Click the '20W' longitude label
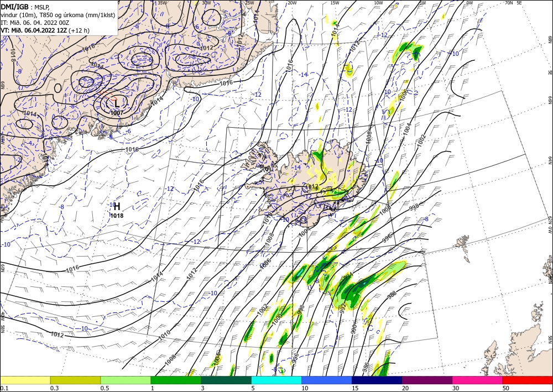553x392 pixels. click(291, 2)
